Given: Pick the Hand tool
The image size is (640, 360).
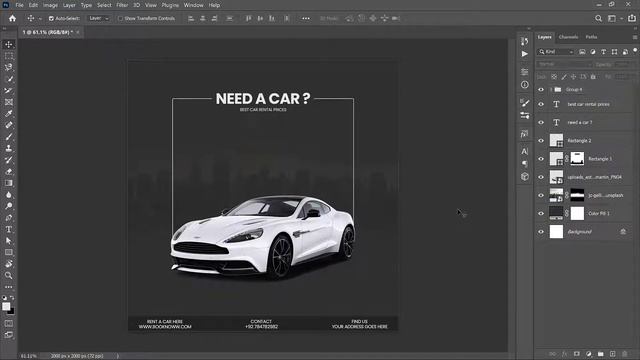Looking at the screenshot, I should pyautogui.click(x=9, y=264).
